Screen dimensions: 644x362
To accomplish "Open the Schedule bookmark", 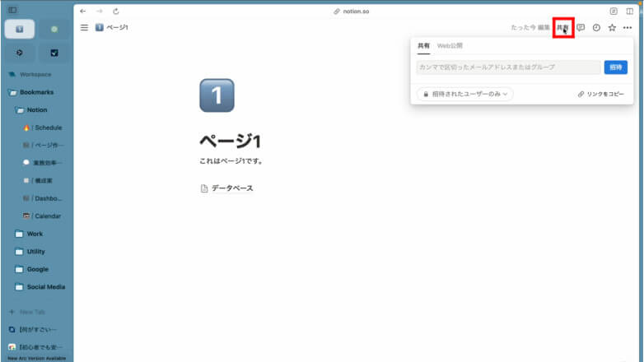I will click(x=43, y=128).
